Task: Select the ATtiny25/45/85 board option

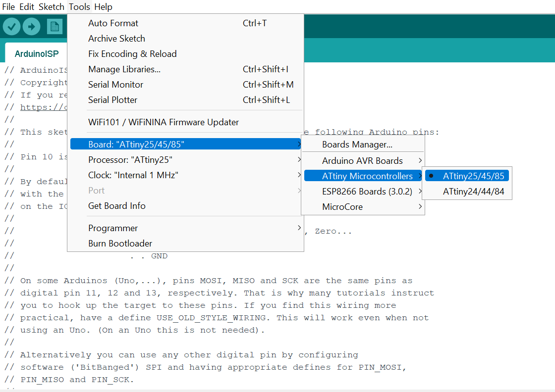Action: pyautogui.click(x=473, y=176)
